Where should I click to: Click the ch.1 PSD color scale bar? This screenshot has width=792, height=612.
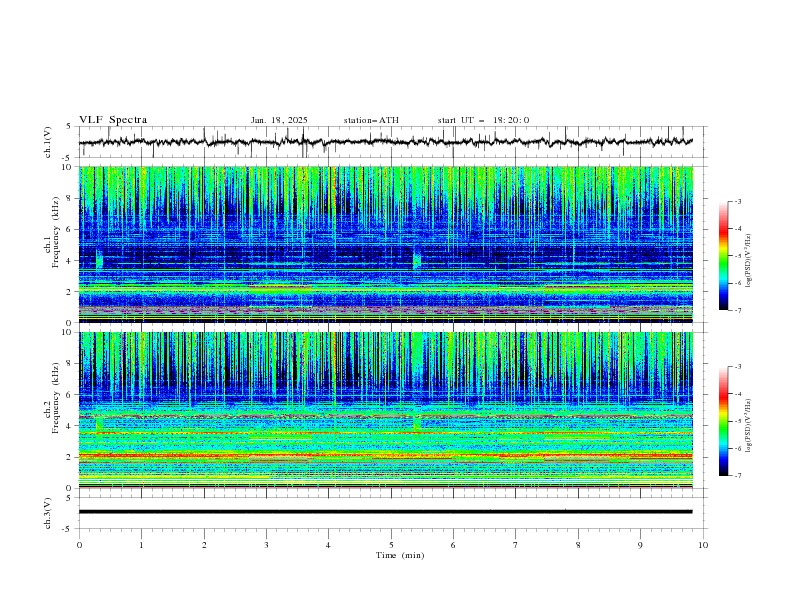[x=723, y=255]
